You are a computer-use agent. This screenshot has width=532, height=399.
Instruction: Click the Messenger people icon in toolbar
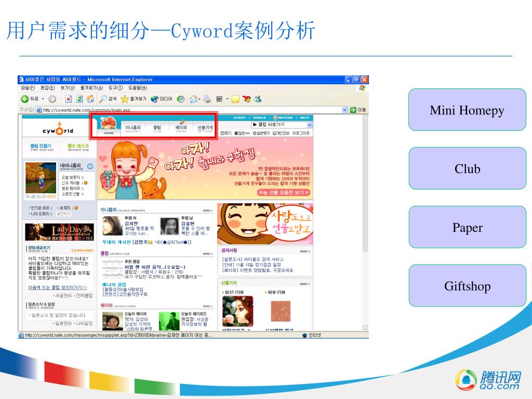pyautogui.click(x=258, y=99)
